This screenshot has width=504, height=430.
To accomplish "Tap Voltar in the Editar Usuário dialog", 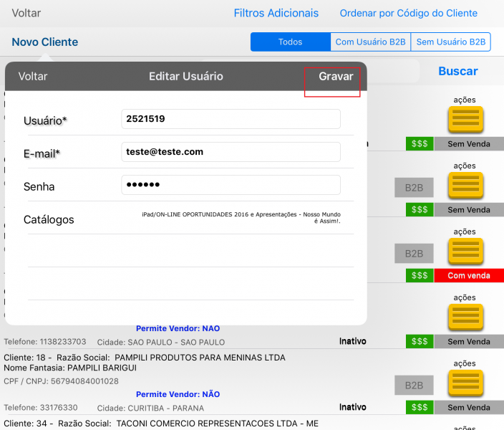I will coord(33,76).
